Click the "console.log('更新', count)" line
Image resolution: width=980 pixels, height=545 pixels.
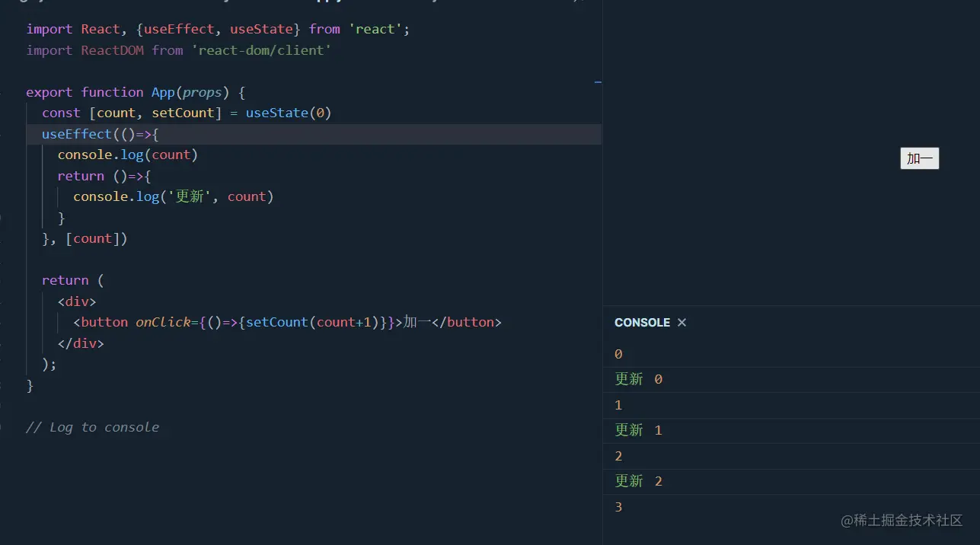click(x=174, y=196)
